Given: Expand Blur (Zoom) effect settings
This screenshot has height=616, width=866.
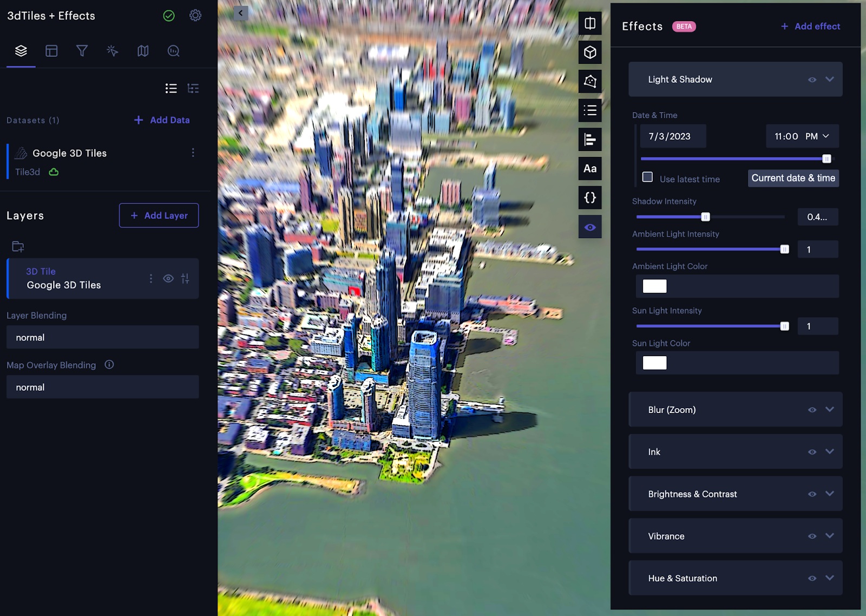Looking at the screenshot, I should click(x=830, y=409).
